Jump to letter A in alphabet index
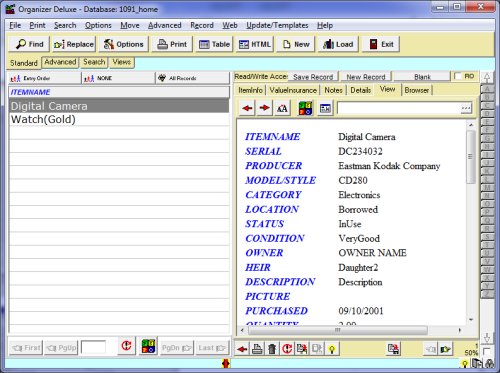This screenshot has width=500, height=373. click(487, 89)
